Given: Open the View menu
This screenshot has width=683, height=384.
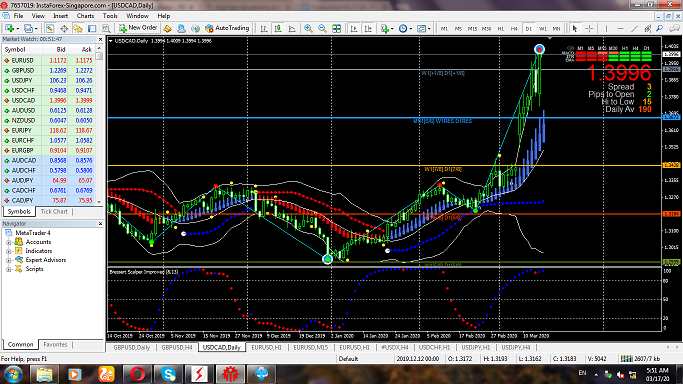Looking at the screenshot, I should (x=38, y=16).
